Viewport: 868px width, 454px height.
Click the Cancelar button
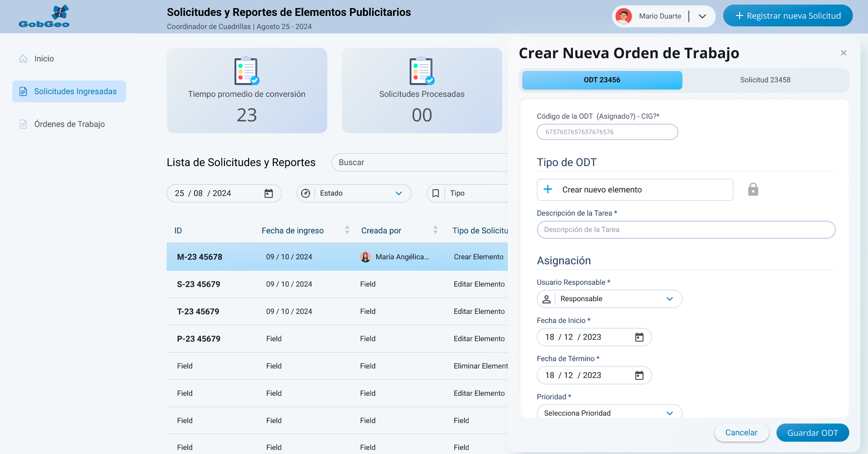pos(741,433)
